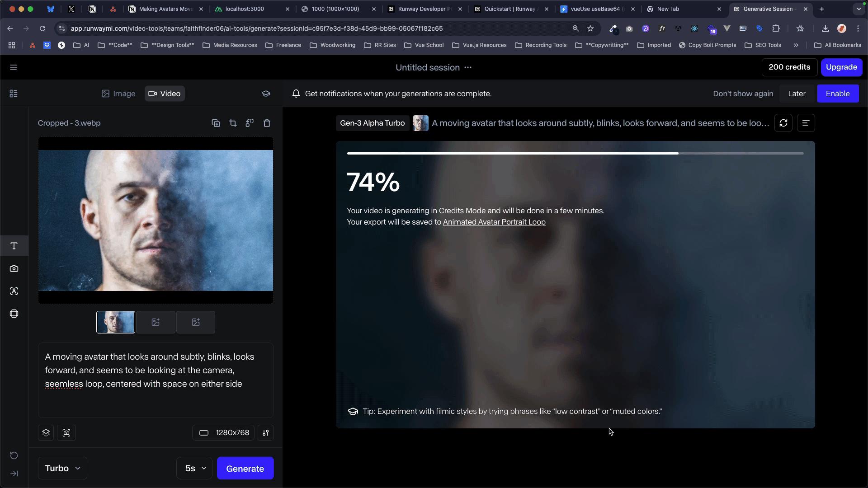
Task: Open the Credits Mode link
Action: click(x=462, y=211)
